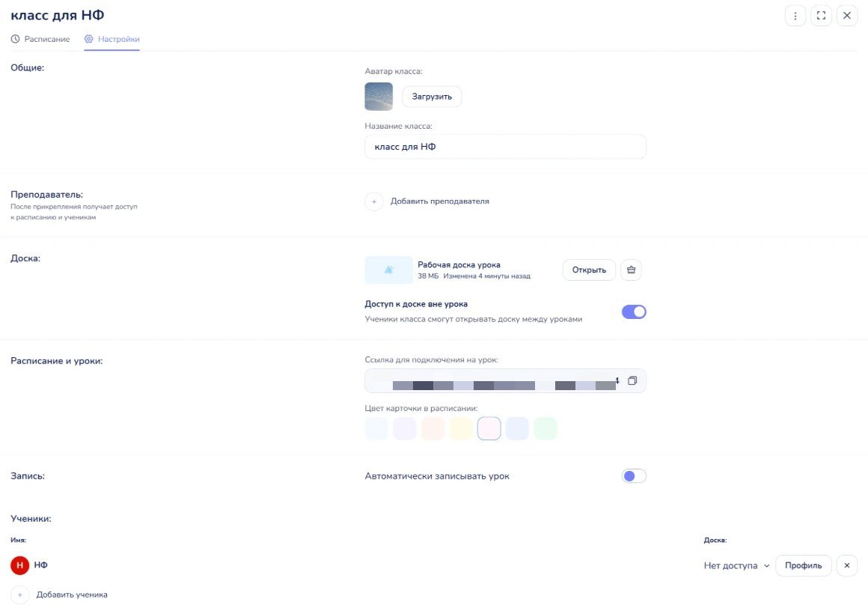Select the periwinkle blue card color swatch
The height and width of the screenshot is (614, 868).
[x=518, y=429]
